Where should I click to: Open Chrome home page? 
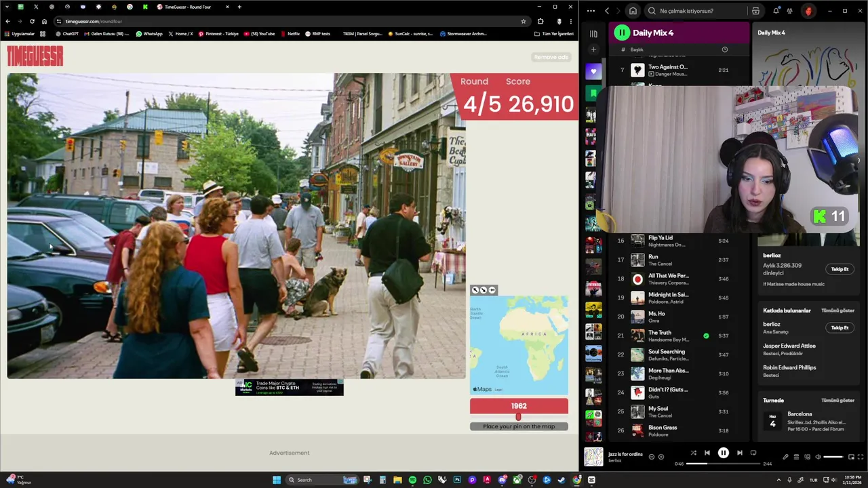point(44,21)
